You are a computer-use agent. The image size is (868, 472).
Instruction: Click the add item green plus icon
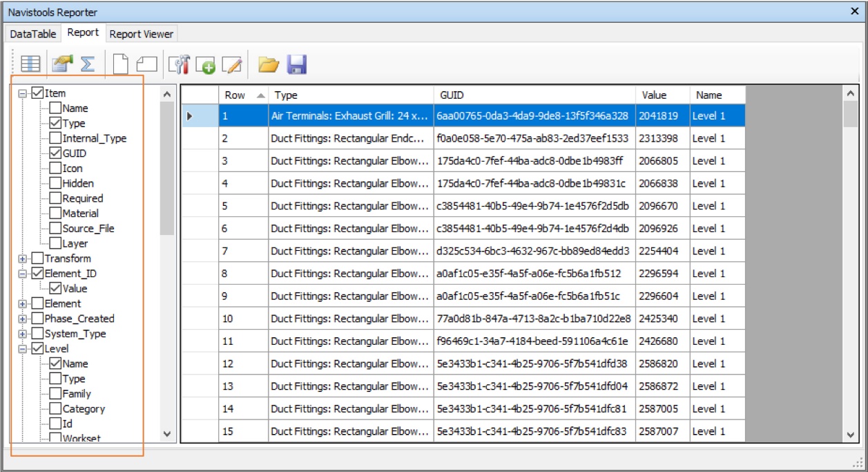tap(205, 65)
